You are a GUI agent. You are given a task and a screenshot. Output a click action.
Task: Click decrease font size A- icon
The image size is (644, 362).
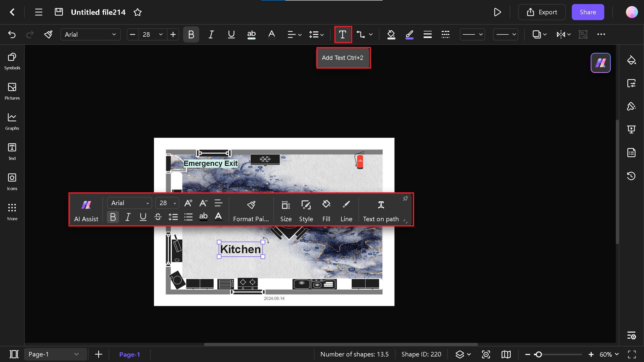point(203,203)
